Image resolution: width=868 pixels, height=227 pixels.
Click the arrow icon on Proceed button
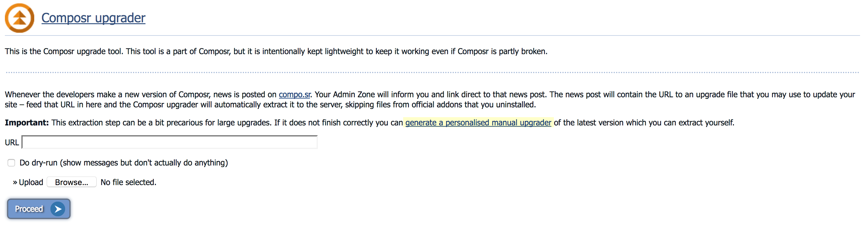58,209
